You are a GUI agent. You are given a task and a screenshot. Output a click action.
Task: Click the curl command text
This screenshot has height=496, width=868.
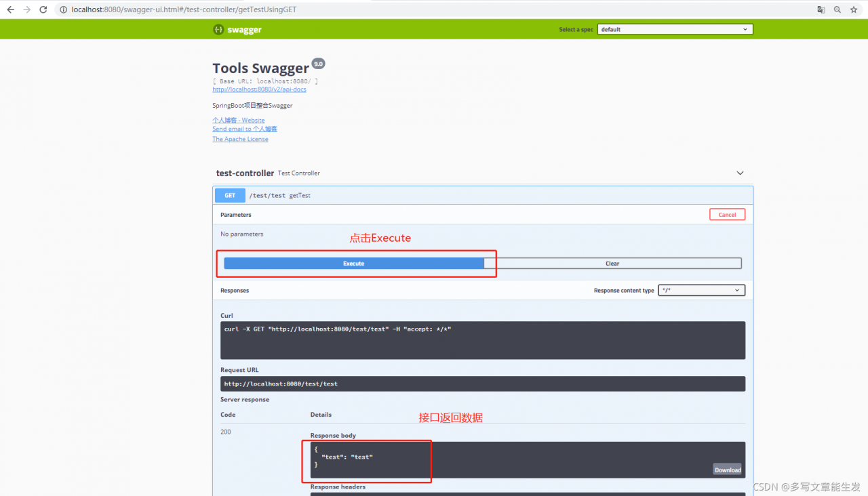(338, 329)
